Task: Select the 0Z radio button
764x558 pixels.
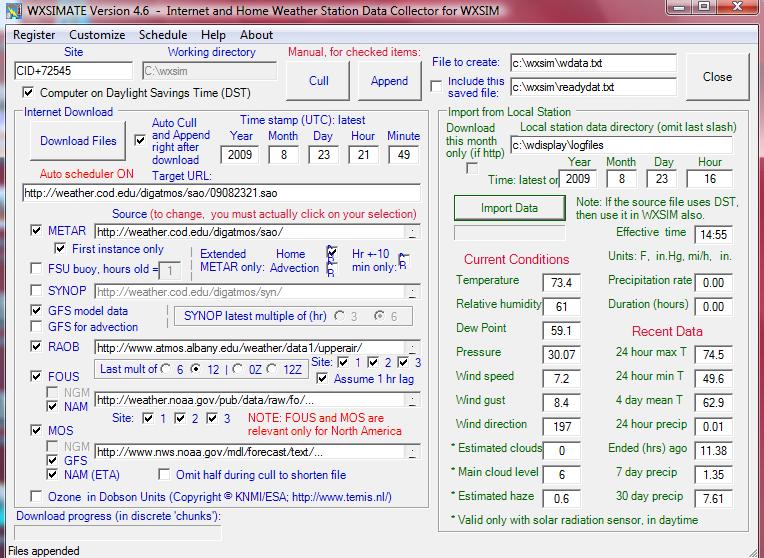Action: (x=238, y=369)
